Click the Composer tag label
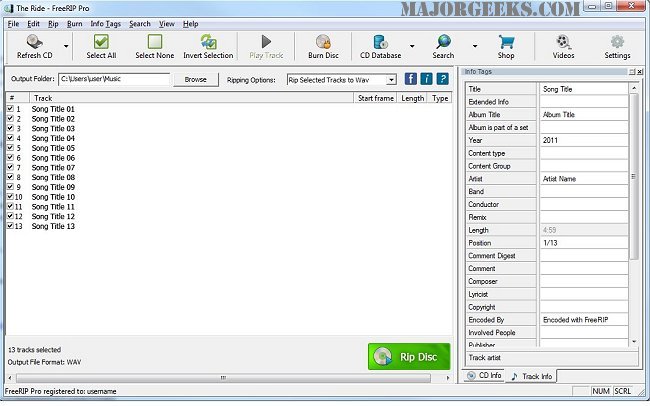Viewport: 650px width, 406px height. [483, 281]
